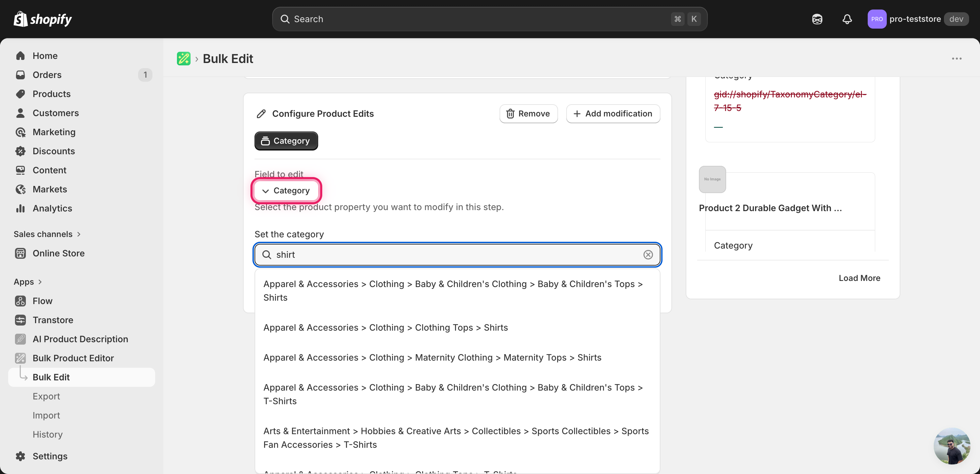
Task: Click the Markets globe icon
Action: coord(20,189)
